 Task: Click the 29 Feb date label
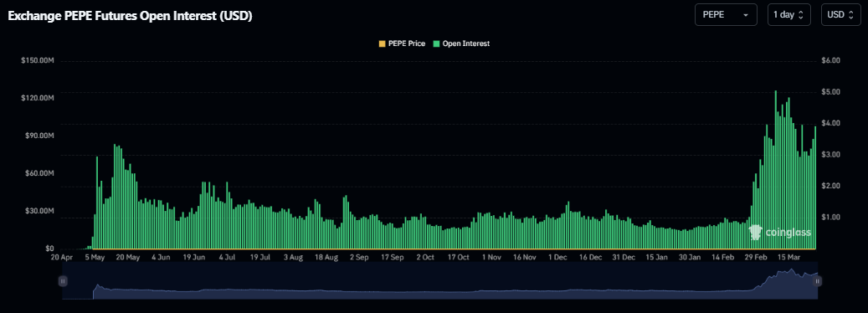point(756,258)
